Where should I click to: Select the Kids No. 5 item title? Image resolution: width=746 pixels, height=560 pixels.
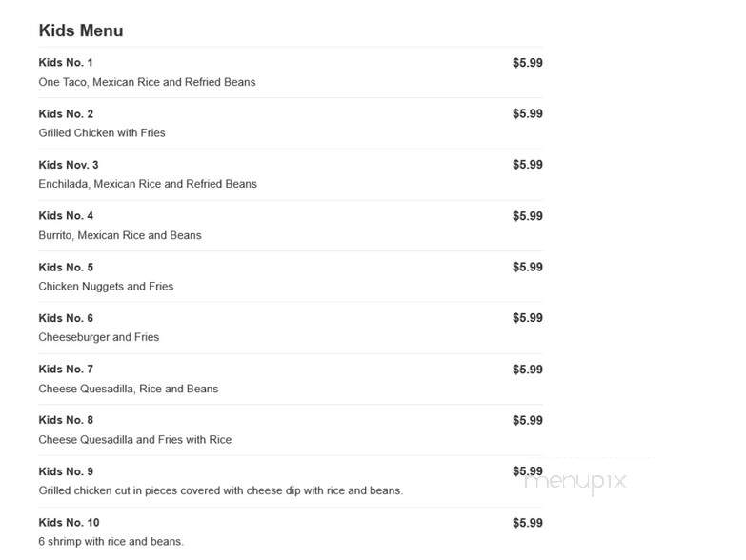[x=66, y=268]
